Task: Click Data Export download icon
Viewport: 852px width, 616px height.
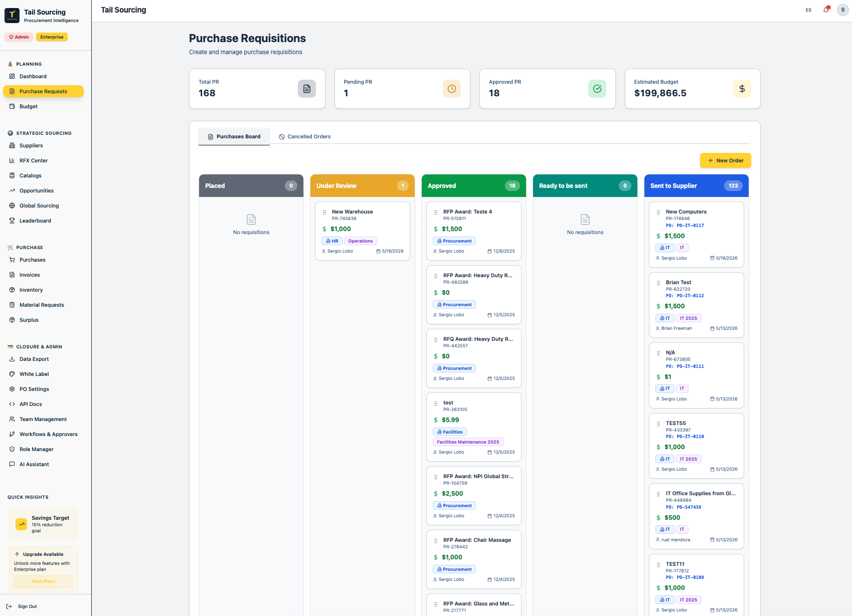Action: pos(12,359)
